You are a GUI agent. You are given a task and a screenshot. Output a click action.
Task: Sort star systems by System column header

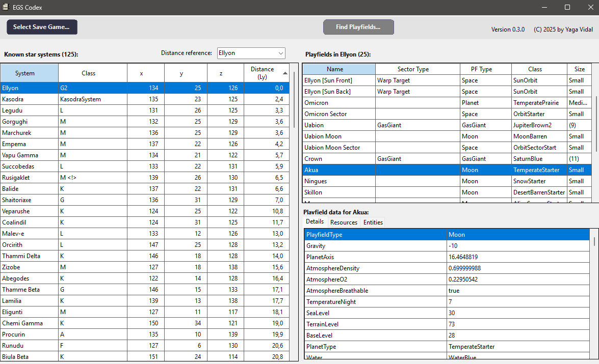click(25, 73)
